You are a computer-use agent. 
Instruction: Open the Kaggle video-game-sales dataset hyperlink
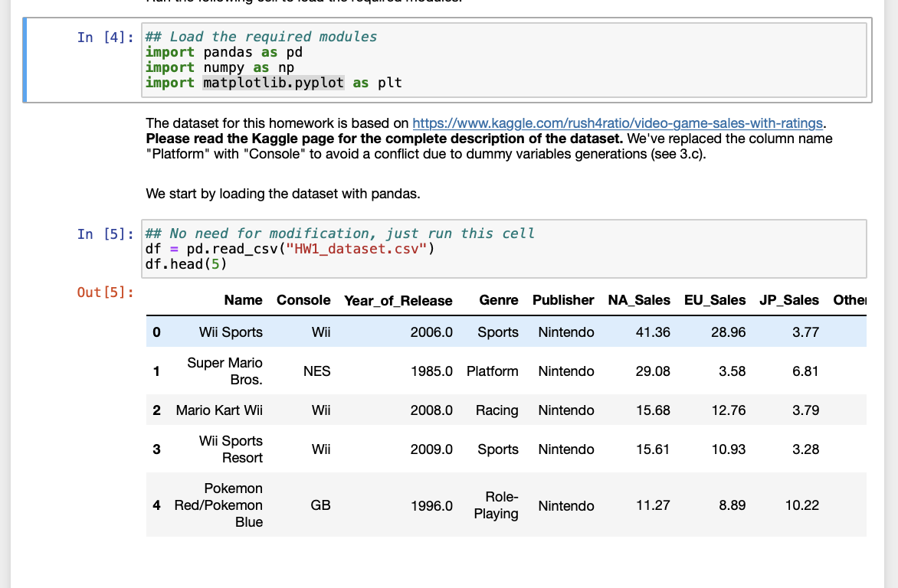point(616,122)
